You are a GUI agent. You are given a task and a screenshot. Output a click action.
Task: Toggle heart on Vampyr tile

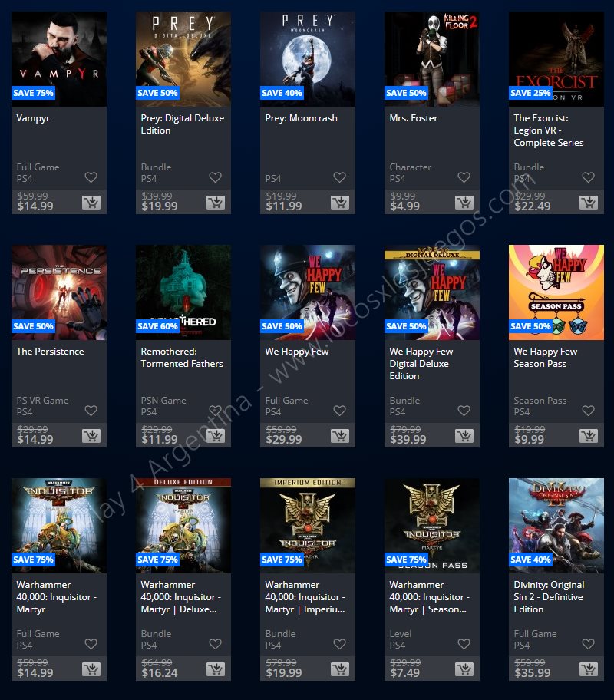tap(91, 177)
